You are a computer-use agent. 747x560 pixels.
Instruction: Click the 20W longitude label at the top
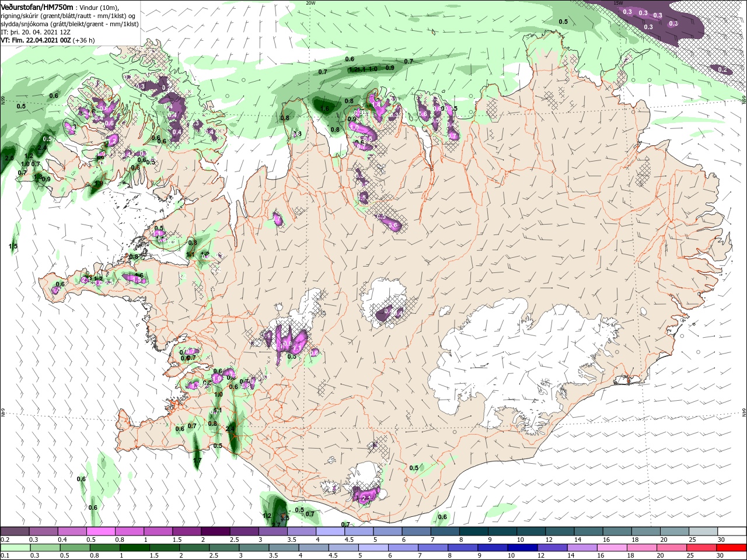(x=310, y=3)
